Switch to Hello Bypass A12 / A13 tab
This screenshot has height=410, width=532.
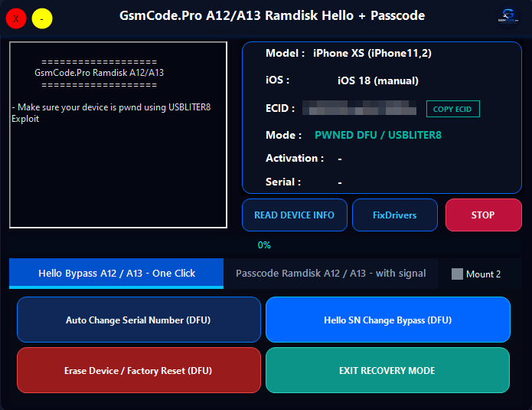[x=116, y=274]
